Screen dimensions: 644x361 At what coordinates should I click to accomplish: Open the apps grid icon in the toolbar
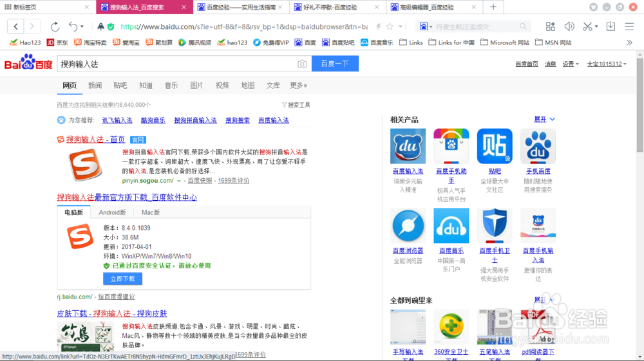click(551, 26)
